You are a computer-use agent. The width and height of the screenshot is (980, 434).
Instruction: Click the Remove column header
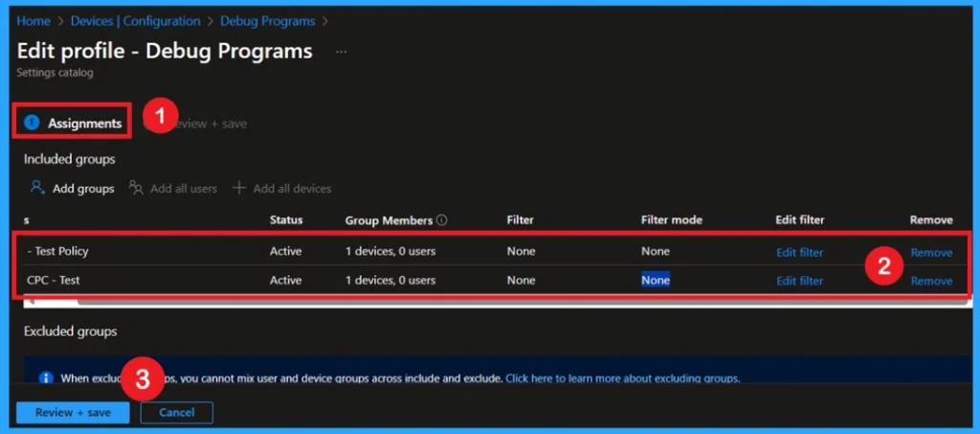tap(931, 220)
